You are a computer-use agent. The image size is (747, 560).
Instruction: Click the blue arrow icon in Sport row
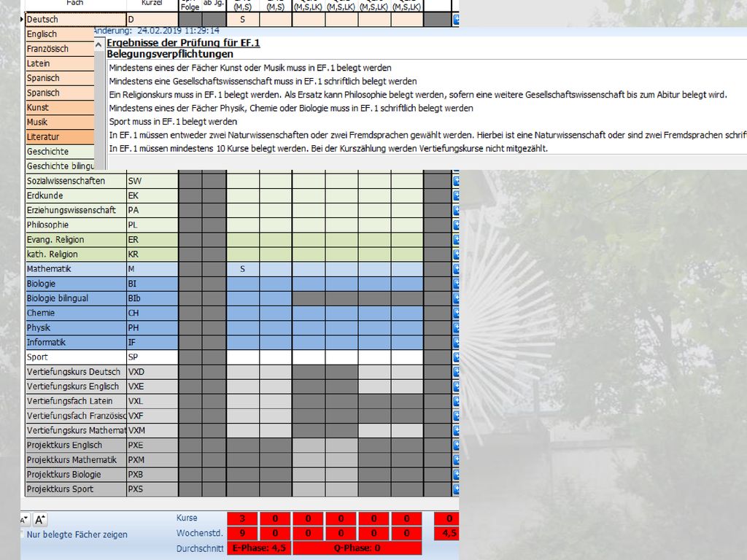pyautogui.click(x=456, y=357)
